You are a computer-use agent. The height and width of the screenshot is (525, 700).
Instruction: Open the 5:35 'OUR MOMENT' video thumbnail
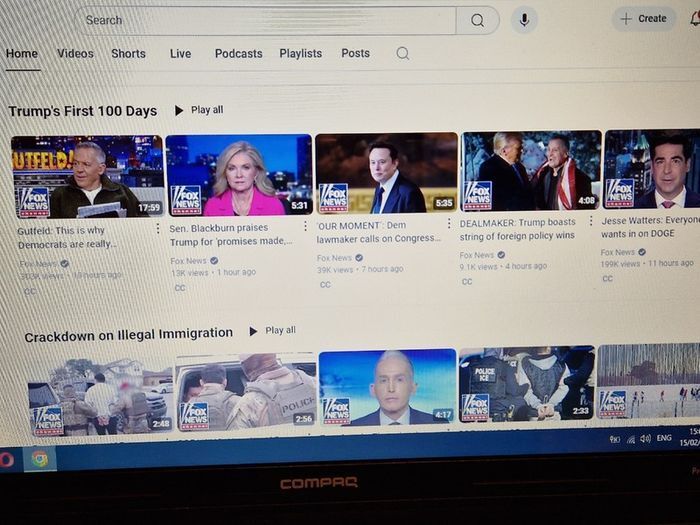click(x=387, y=173)
